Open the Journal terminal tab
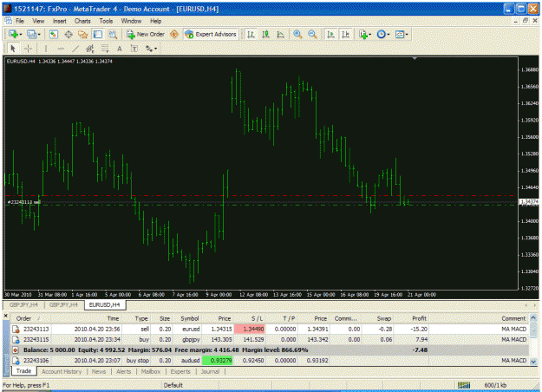542x392 pixels. coord(210,371)
